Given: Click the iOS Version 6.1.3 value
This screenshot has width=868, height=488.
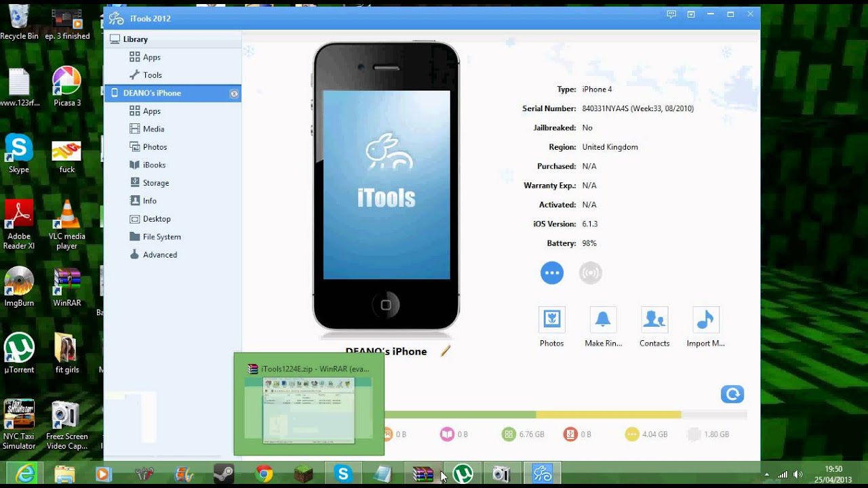Looking at the screenshot, I should [590, 224].
